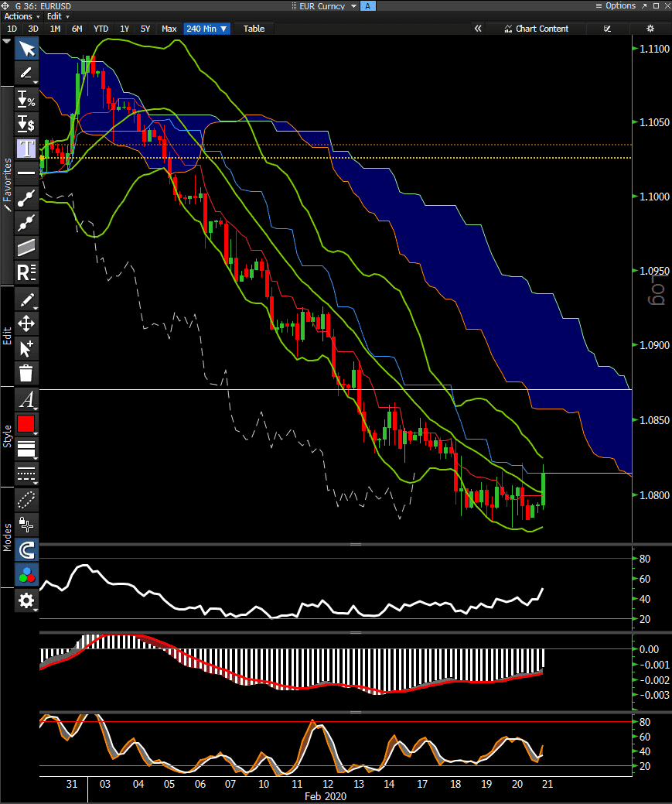Select the pointer-plus add selection tool
This screenshot has width=672, height=804.
[x=26, y=348]
